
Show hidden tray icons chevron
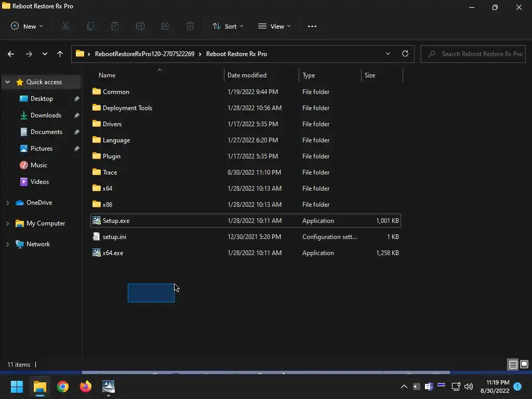pyautogui.click(x=404, y=387)
